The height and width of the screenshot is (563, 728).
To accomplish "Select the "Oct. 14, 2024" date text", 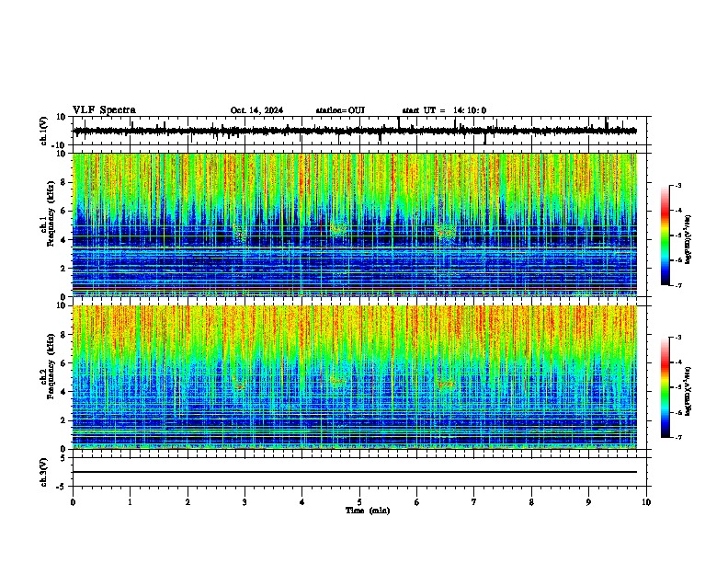I will pyautogui.click(x=256, y=110).
